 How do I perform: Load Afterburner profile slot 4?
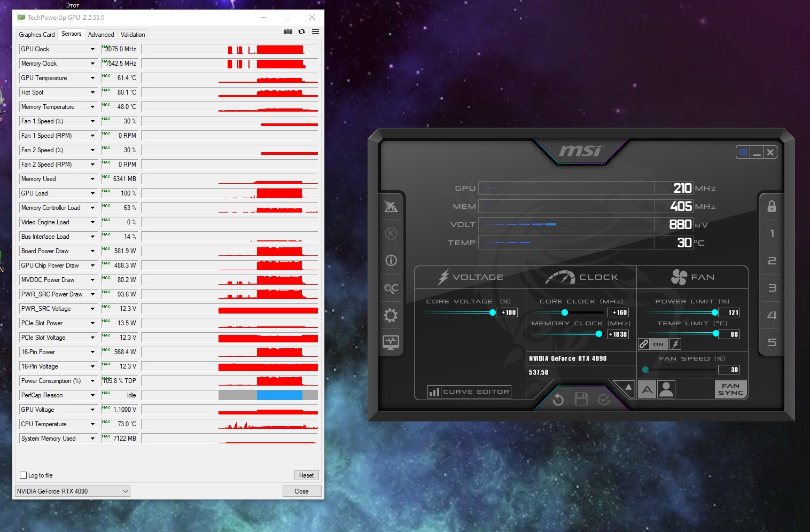[x=772, y=315]
